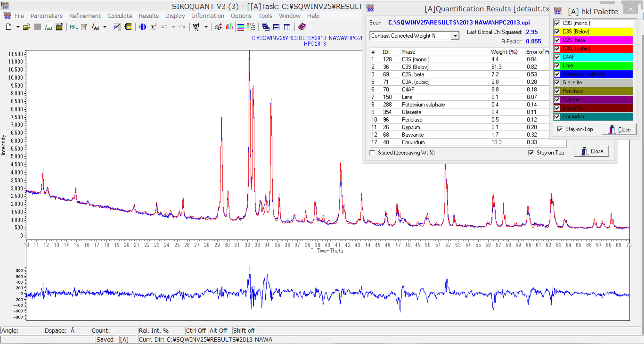
Task: Uncheck Lime in hkl Palette
Action: point(557,66)
